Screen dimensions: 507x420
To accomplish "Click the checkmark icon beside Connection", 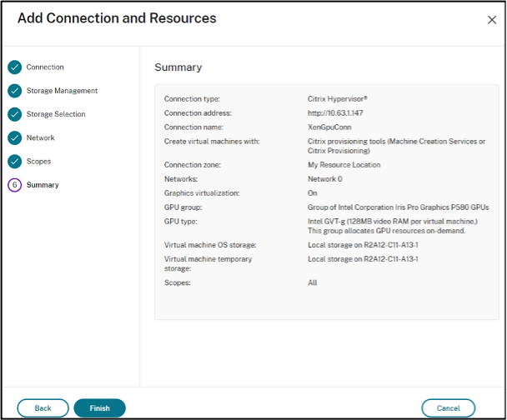I will click(x=15, y=67).
